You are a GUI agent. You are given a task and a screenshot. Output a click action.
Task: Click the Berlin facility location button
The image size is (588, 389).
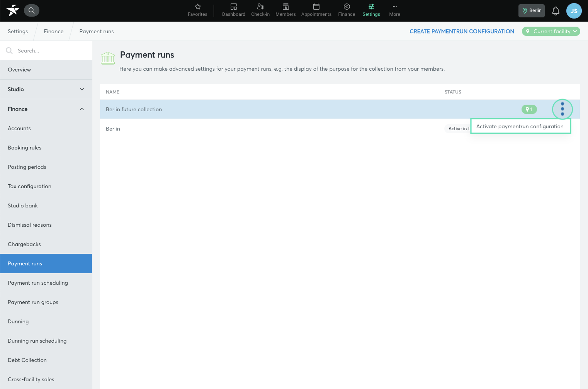(x=532, y=10)
